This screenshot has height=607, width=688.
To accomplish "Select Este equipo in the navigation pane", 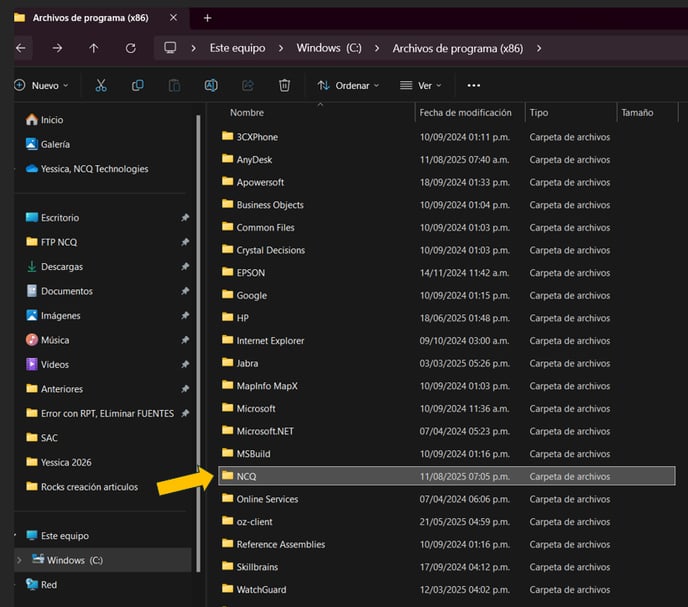I will pos(57,535).
